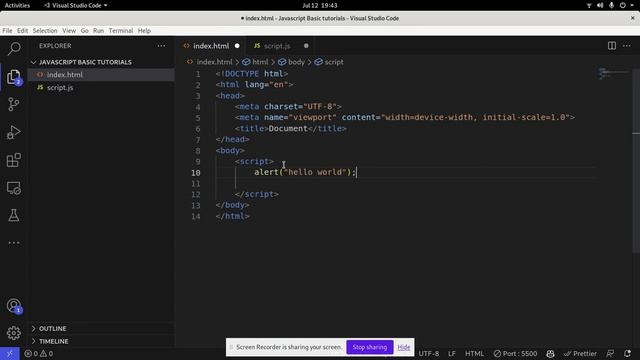This screenshot has height=360, width=640.
Task: Click the <title>Document</title> line
Action: [291, 129]
